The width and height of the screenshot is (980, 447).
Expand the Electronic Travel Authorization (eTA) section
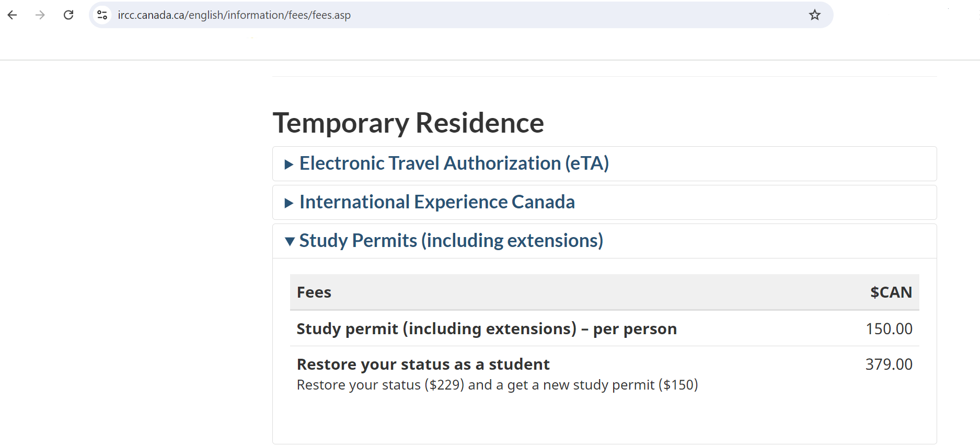click(x=454, y=163)
